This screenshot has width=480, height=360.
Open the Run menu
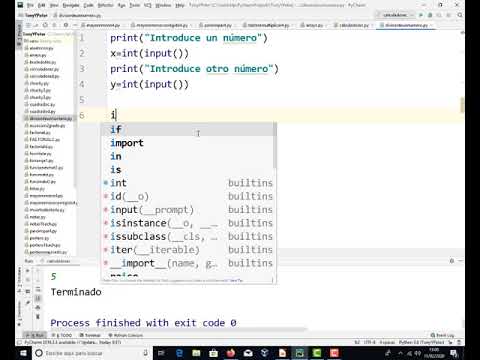[121, 5]
